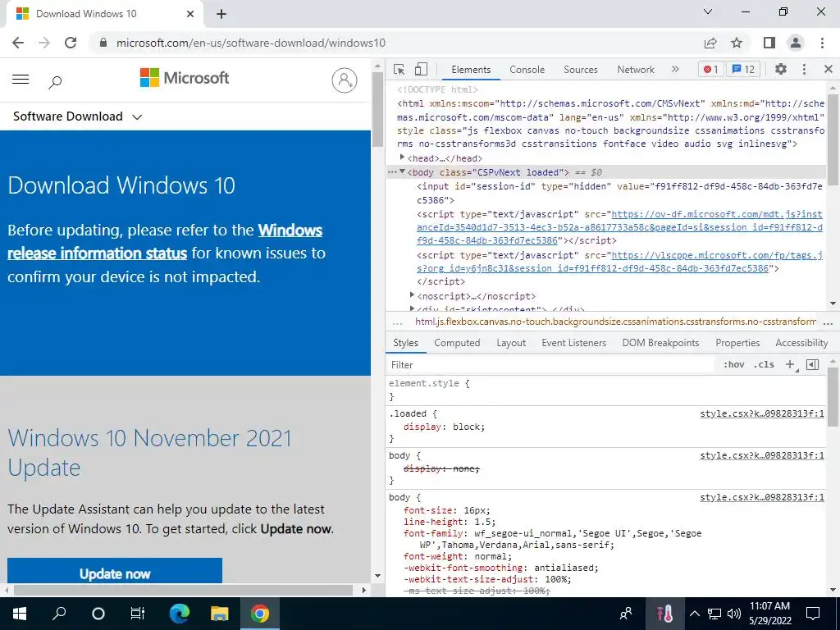This screenshot has height=630, width=840.
Task: Open the vlscppe.microsoft.com tags.js script link
Action: click(619, 262)
